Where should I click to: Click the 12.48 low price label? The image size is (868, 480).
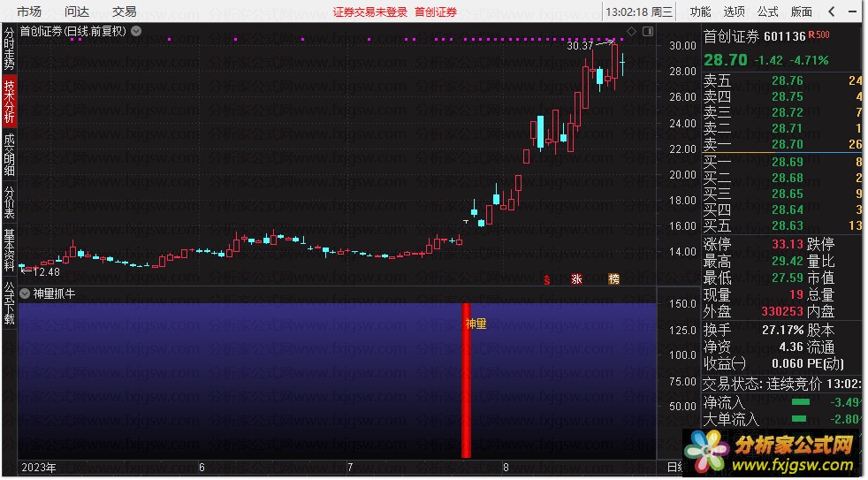(47, 272)
